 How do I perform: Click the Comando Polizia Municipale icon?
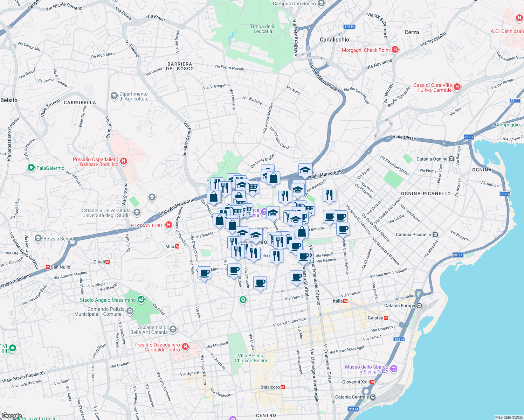tap(130, 311)
